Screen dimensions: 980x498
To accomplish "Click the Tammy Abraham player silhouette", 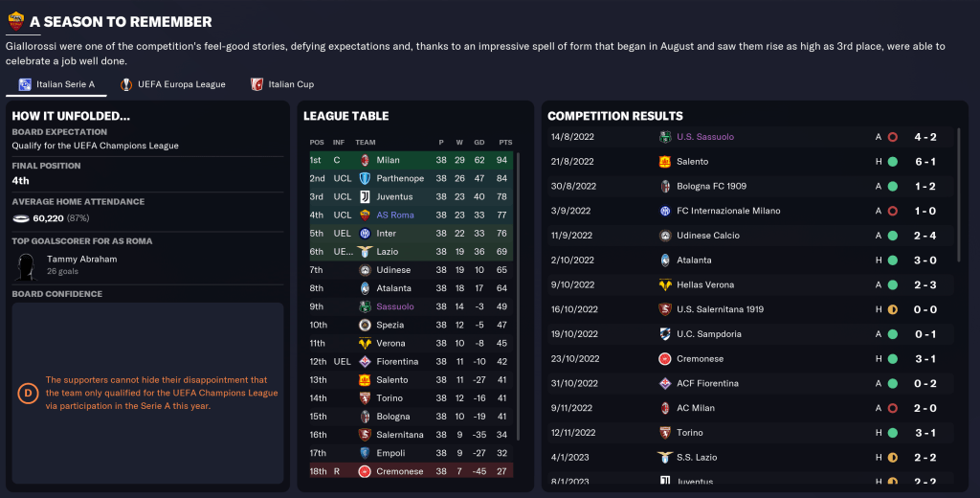I will click(x=26, y=264).
